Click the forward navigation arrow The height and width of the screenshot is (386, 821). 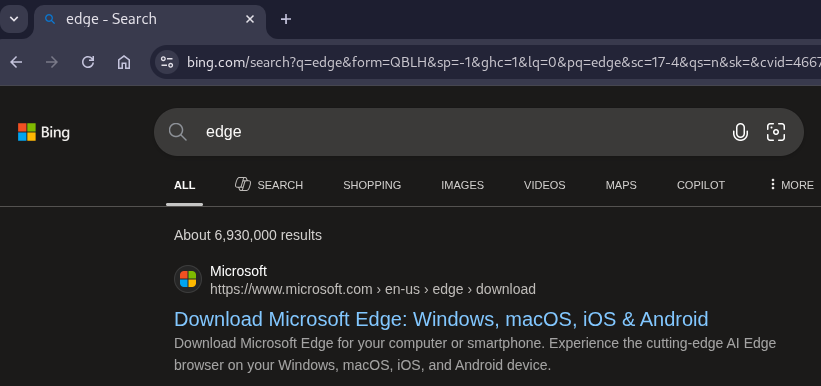pyautogui.click(x=52, y=62)
